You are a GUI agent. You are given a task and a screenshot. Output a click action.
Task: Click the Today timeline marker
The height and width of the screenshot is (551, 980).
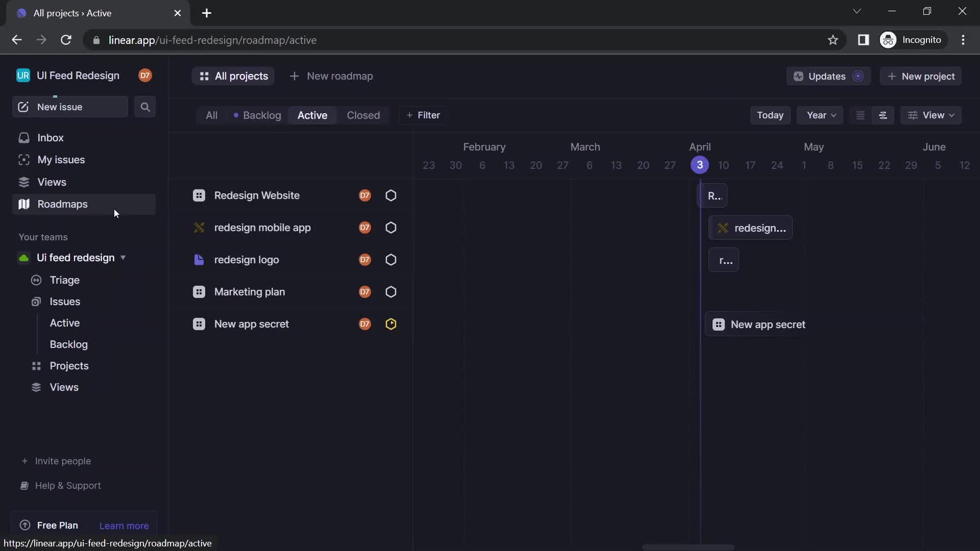699,165
